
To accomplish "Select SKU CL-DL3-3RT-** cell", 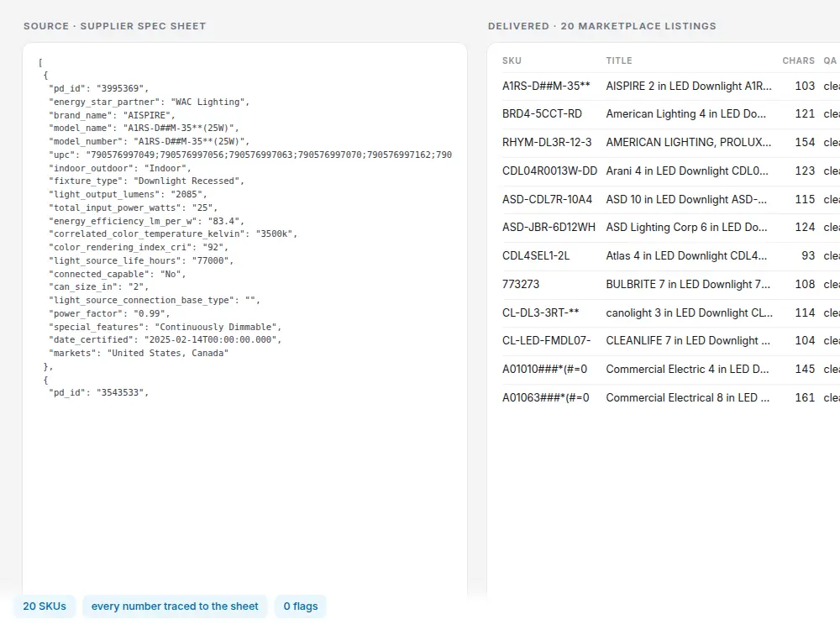I will [x=540, y=312].
